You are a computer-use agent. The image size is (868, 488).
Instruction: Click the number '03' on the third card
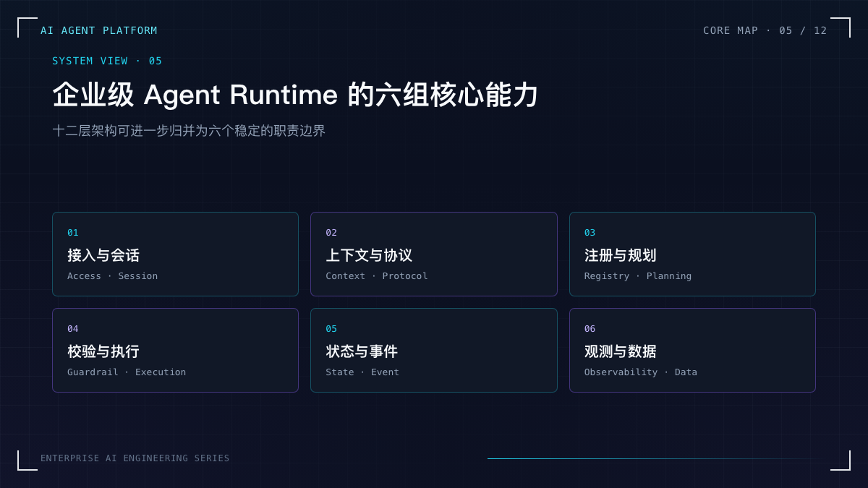click(590, 233)
